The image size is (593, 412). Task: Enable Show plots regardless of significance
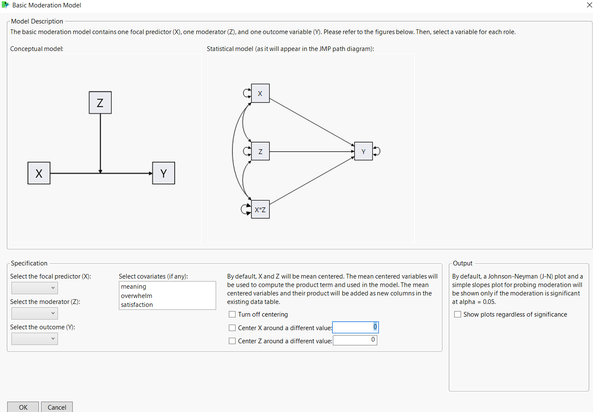tap(458, 314)
